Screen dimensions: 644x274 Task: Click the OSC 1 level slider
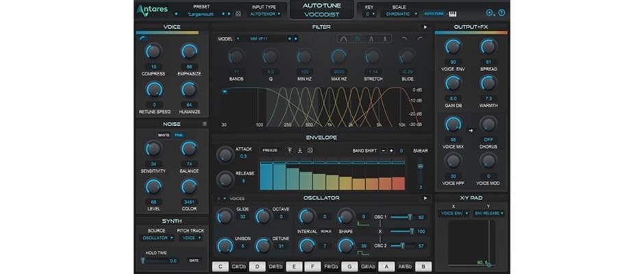pos(401,217)
